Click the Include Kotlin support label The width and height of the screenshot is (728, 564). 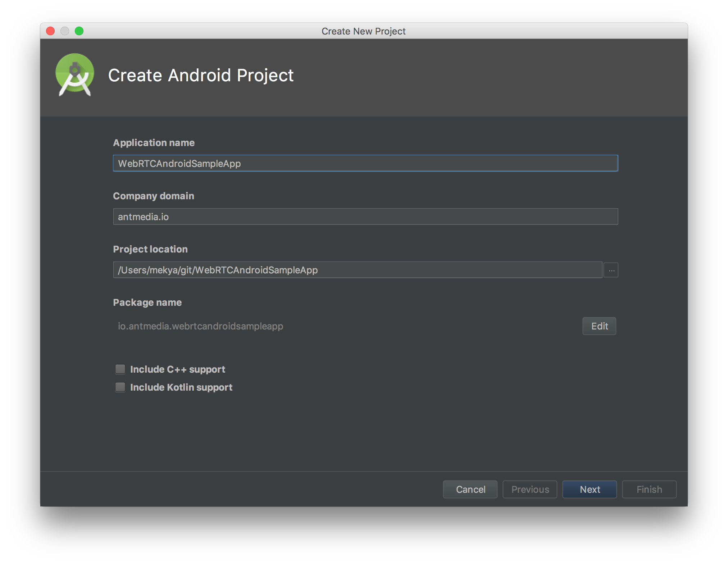point(181,387)
